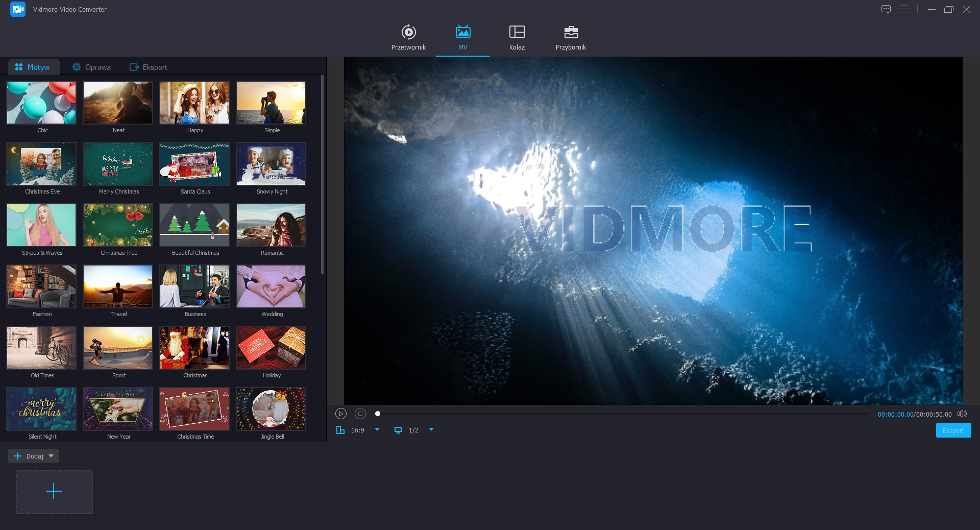Choose the Fashion theme

41,286
